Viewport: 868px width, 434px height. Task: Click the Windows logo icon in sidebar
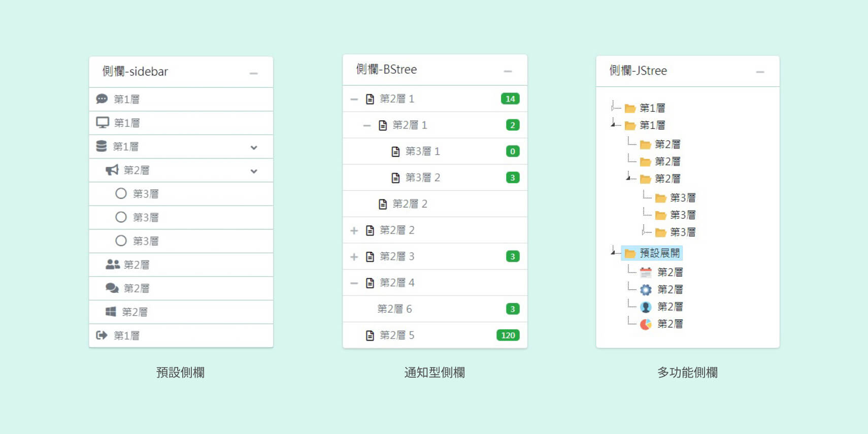click(x=111, y=312)
